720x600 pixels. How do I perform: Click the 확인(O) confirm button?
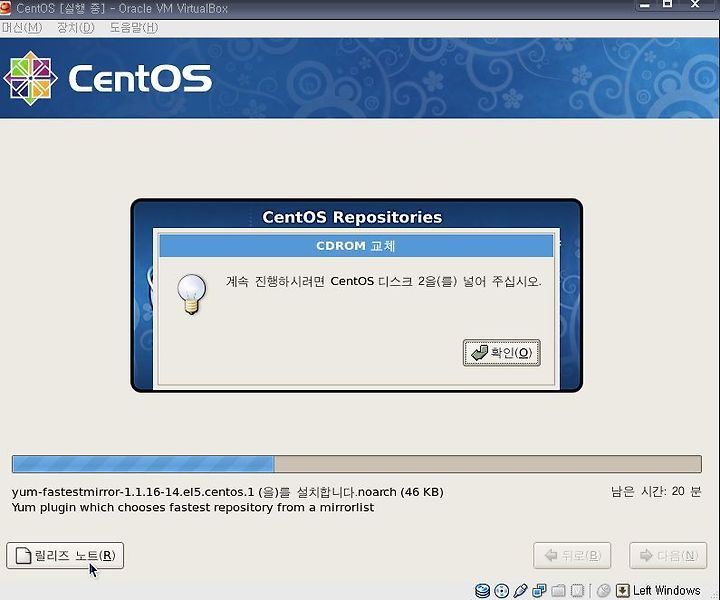click(501, 353)
